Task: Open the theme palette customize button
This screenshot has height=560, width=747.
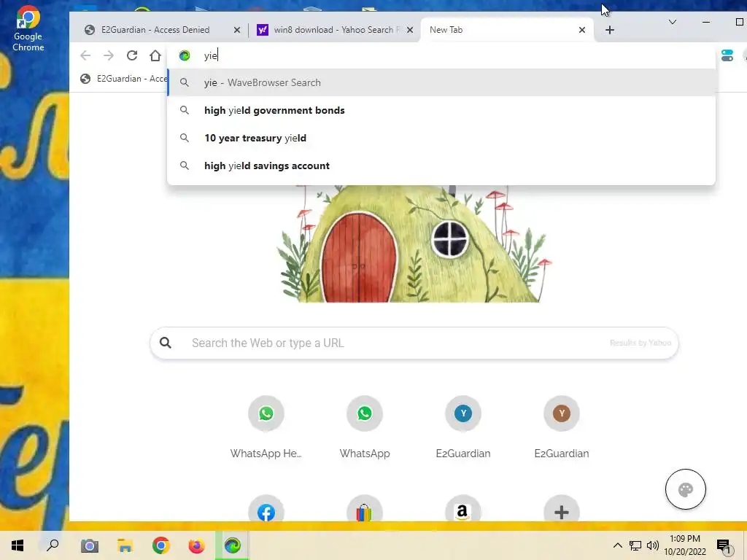Action: (686, 489)
